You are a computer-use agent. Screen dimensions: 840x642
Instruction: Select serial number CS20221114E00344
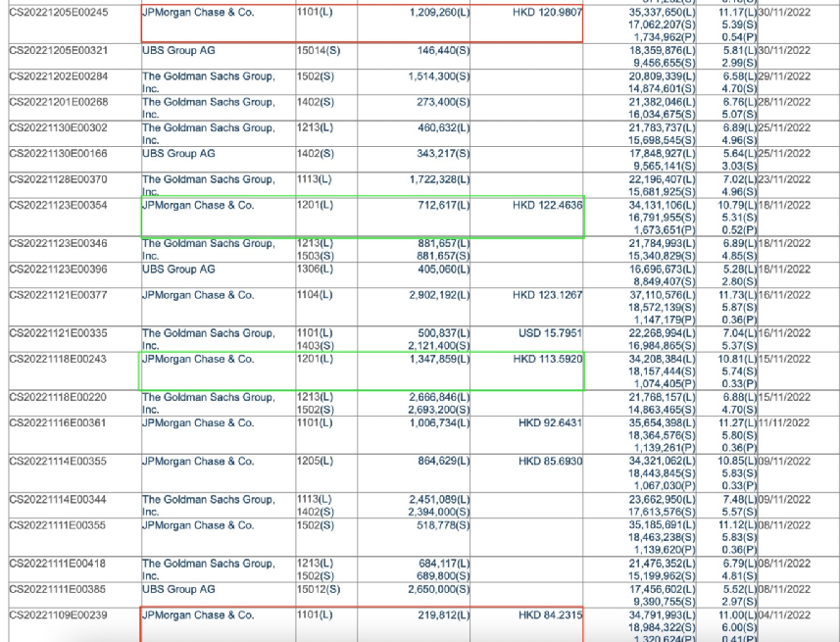(59, 500)
